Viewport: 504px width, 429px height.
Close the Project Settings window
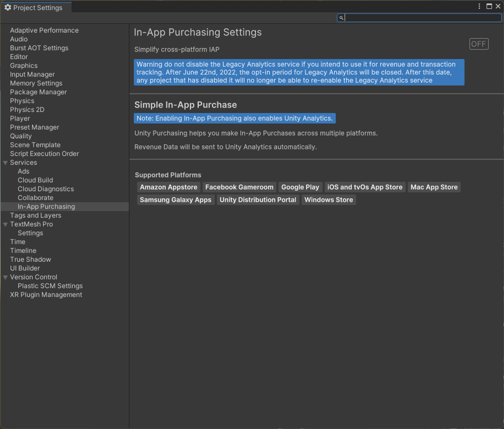(498, 6)
